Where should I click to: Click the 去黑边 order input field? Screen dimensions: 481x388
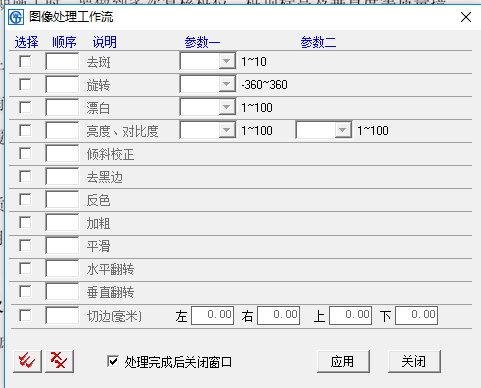[62, 176]
